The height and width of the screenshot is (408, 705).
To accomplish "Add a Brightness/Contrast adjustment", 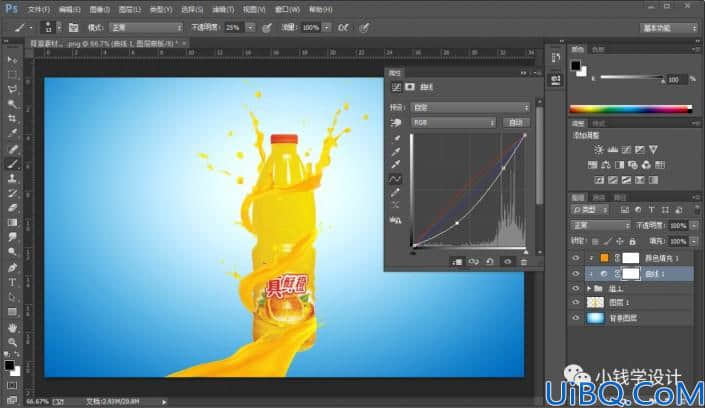I will [x=598, y=149].
